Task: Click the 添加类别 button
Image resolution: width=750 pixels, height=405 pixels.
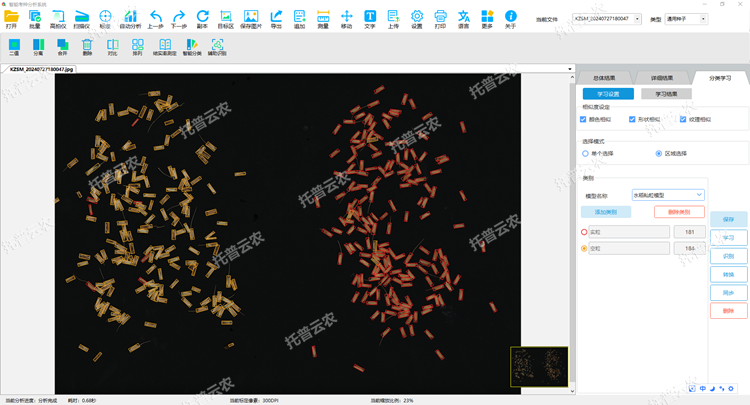Action: [x=605, y=212]
